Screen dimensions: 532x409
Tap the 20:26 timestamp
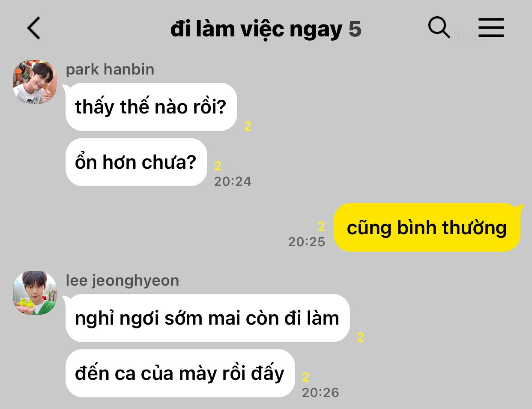click(320, 393)
